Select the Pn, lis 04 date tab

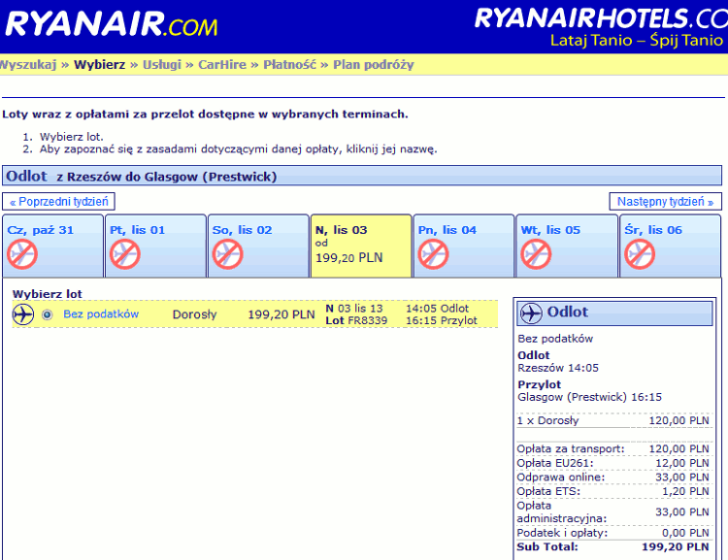click(464, 246)
